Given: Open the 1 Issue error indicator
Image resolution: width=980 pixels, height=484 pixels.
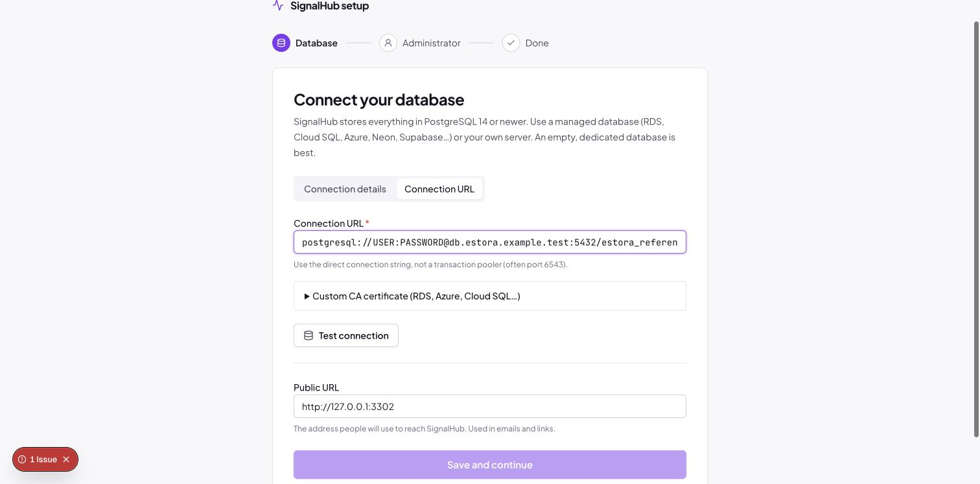Looking at the screenshot, I should tap(38, 459).
